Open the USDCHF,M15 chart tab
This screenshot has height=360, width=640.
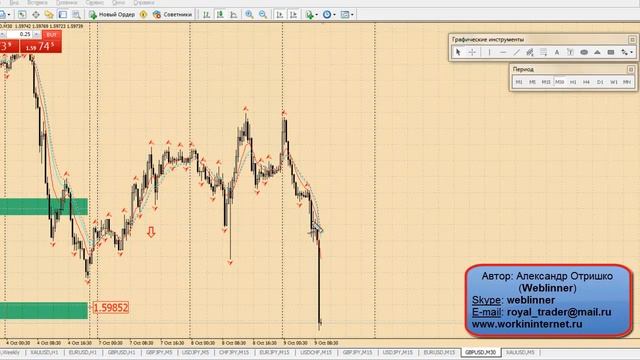click(x=316, y=352)
